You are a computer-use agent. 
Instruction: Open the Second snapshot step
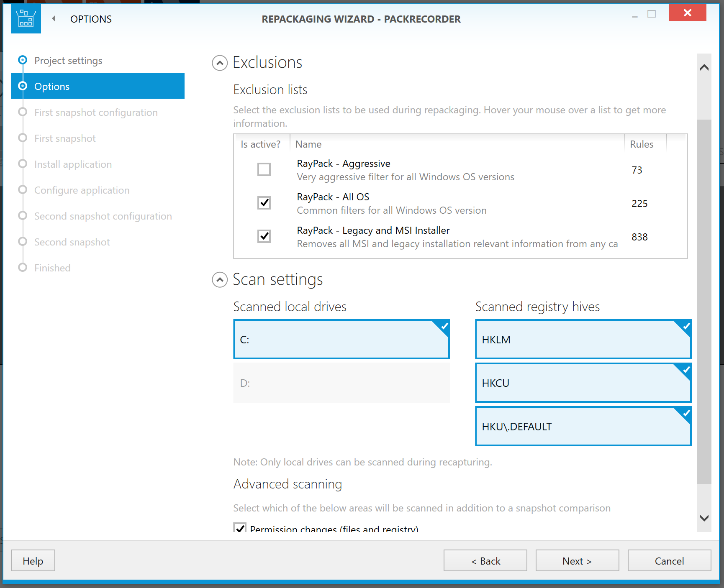pos(72,242)
